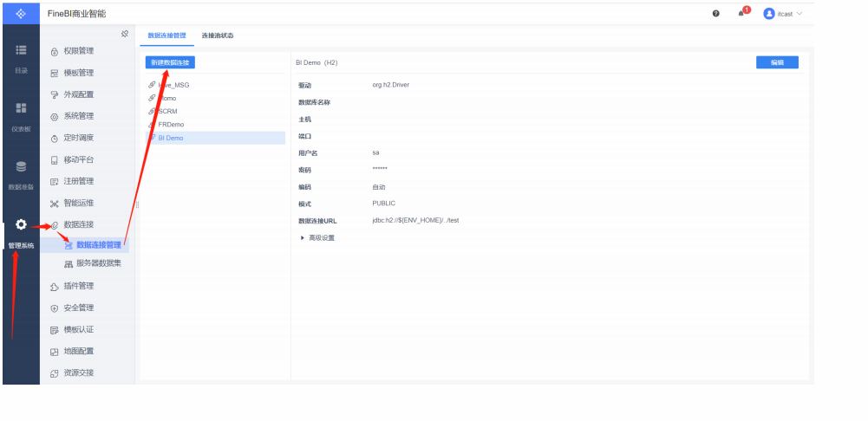Expand the 高级设置 advanced settings

point(317,238)
